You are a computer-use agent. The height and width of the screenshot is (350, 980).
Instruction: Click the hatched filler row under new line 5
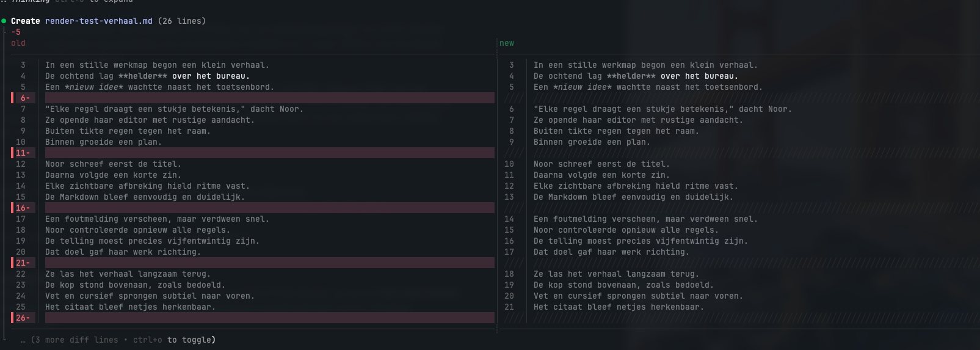click(739, 98)
